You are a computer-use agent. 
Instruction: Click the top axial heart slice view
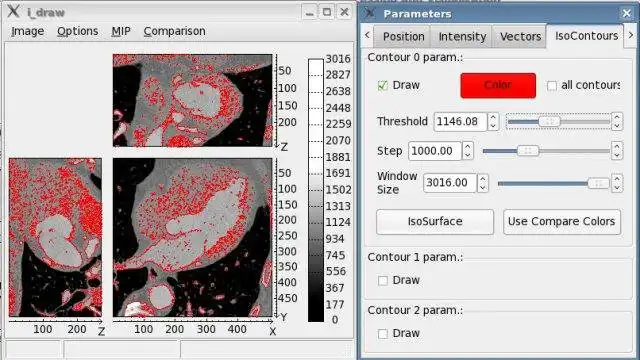pyautogui.click(x=193, y=100)
